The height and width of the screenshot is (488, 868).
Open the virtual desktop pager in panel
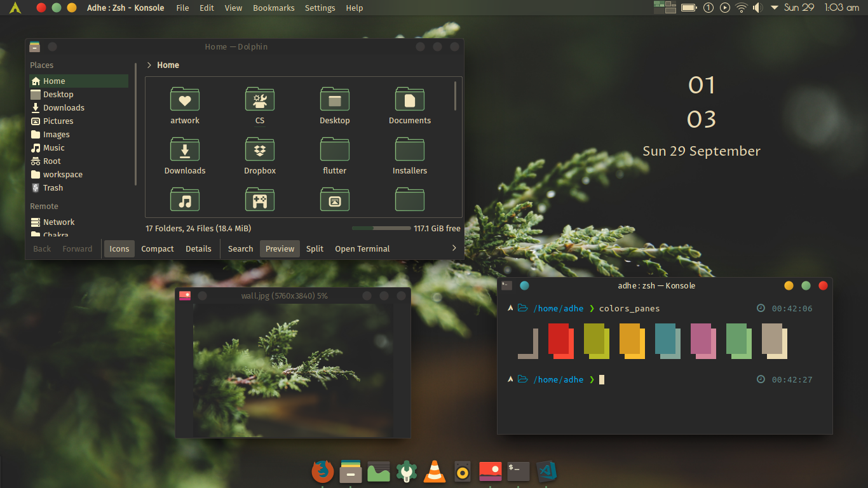(x=665, y=8)
